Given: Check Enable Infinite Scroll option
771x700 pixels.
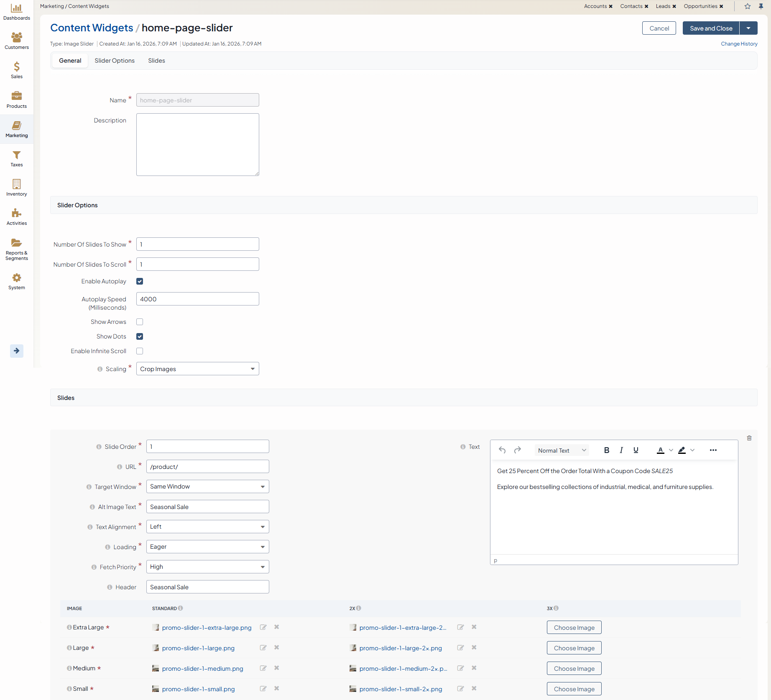Looking at the screenshot, I should click(140, 351).
